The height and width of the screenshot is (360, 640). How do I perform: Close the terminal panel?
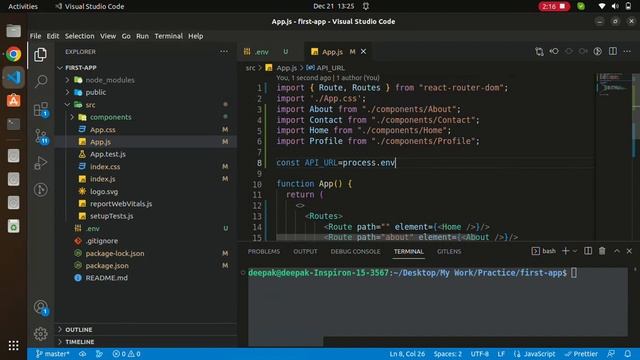click(x=629, y=251)
